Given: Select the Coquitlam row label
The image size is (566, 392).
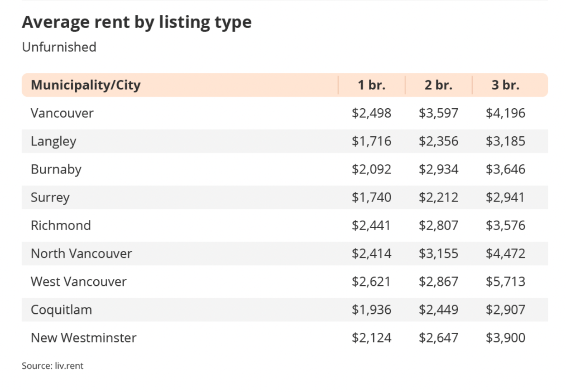Looking at the screenshot, I should [x=62, y=310].
